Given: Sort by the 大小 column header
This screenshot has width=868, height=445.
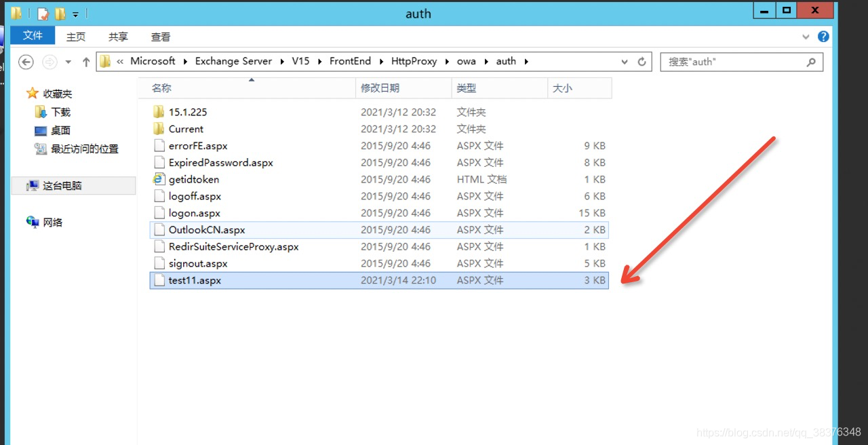Looking at the screenshot, I should (x=579, y=88).
